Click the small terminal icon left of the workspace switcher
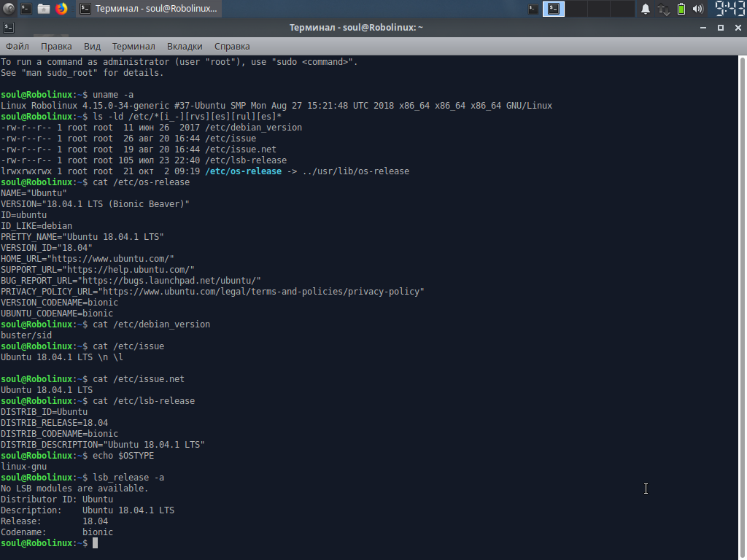 [533, 9]
